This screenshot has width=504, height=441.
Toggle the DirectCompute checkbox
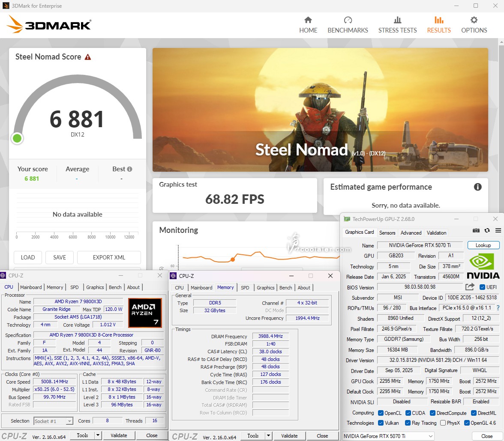[x=433, y=413]
